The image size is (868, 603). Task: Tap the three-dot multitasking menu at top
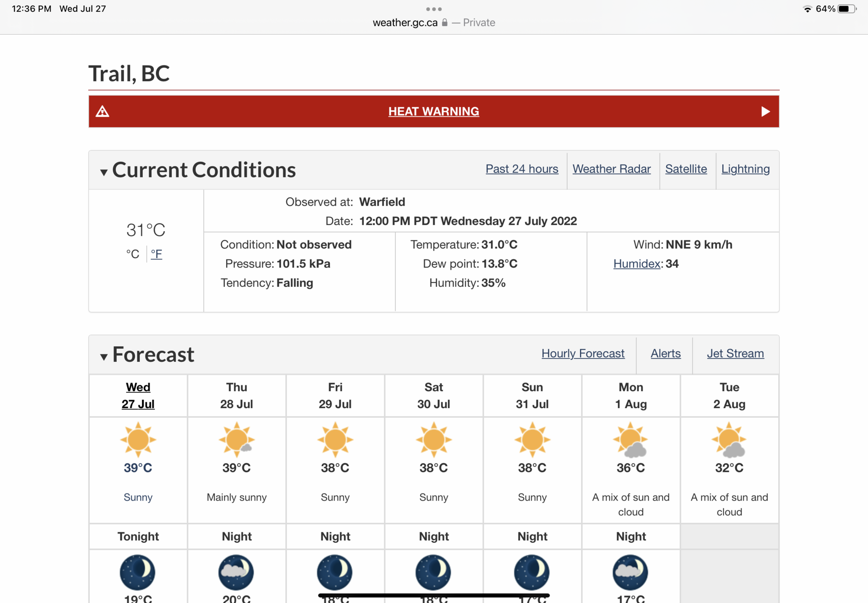(x=434, y=9)
